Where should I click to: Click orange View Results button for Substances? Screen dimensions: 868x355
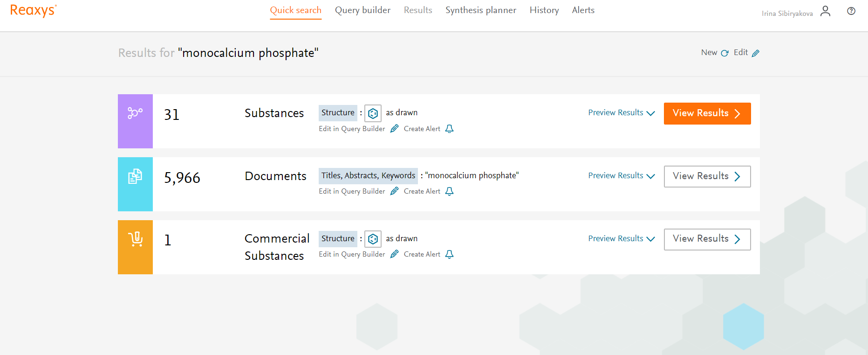pos(707,113)
